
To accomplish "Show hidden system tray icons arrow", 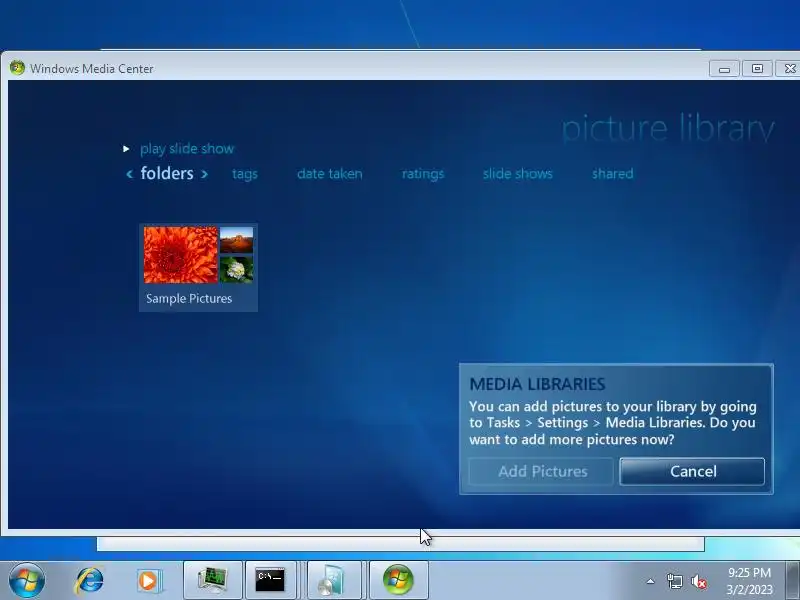I will tap(651, 581).
